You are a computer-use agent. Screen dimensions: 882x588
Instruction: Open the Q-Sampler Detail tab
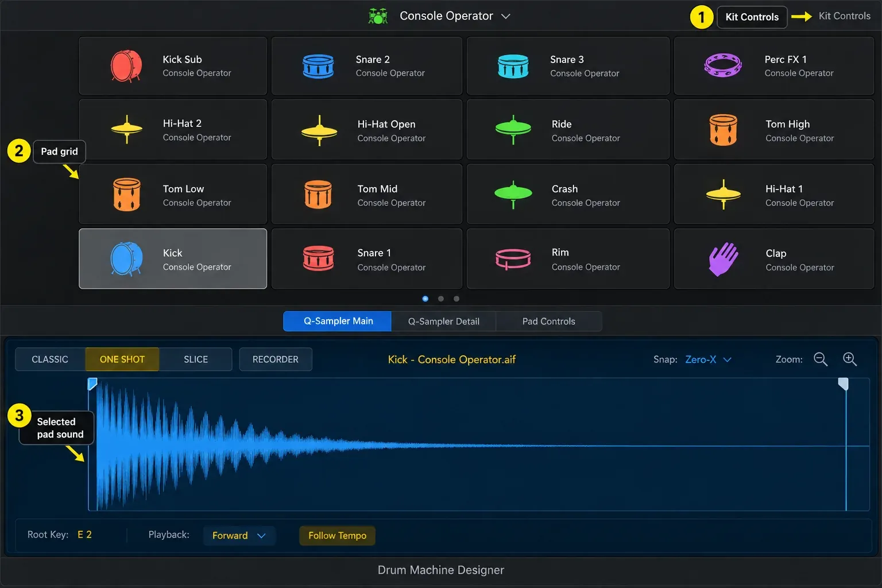tap(444, 322)
